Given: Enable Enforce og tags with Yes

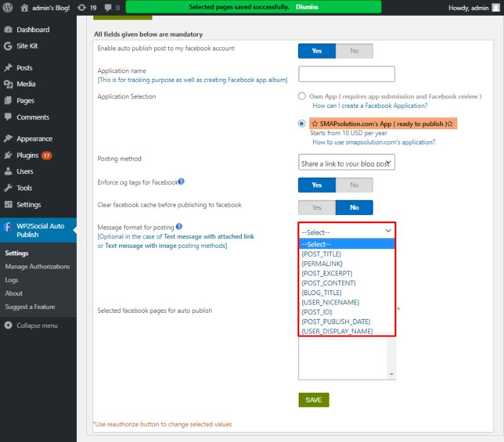Looking at the screenshot, I should (317, 185).
